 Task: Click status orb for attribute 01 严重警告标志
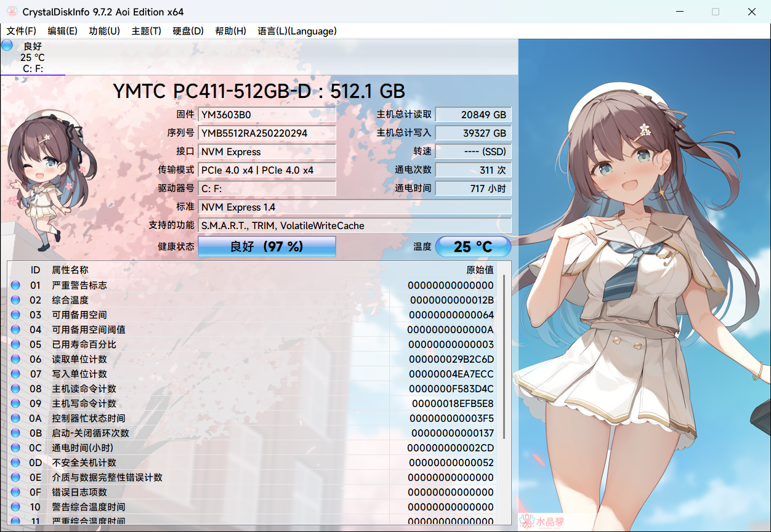pyautogui.click(x=16, y=285)
